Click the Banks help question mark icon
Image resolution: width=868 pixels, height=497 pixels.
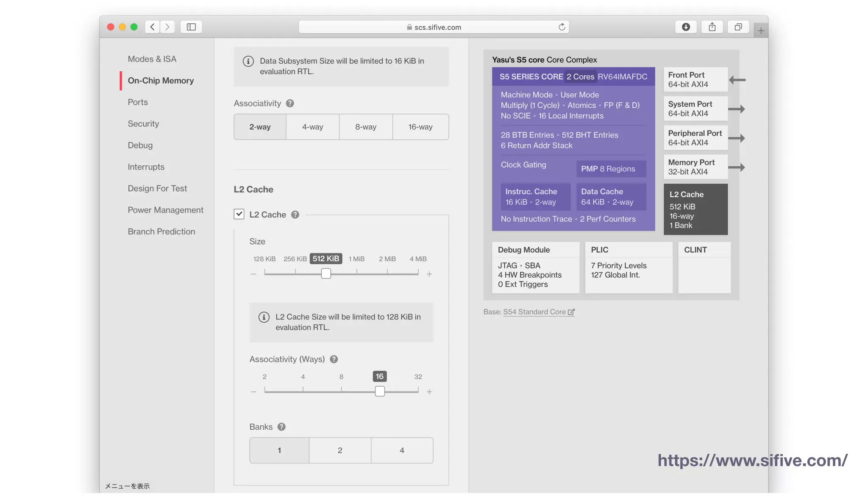281,427
